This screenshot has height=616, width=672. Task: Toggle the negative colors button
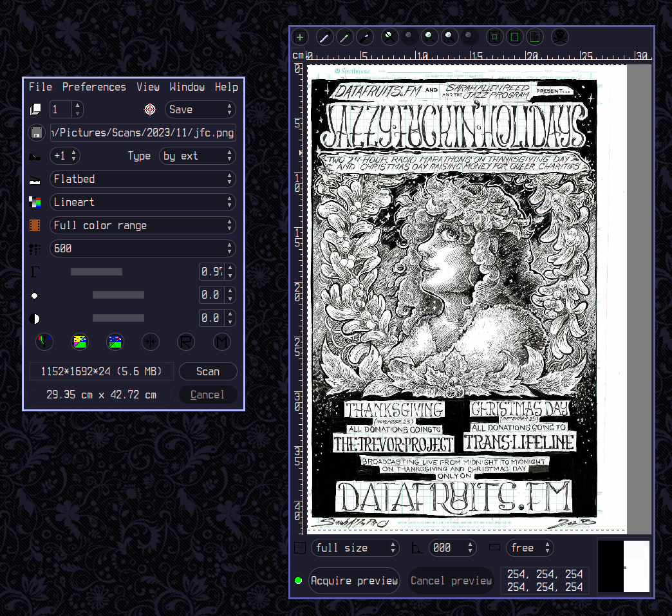click(80, 342)
